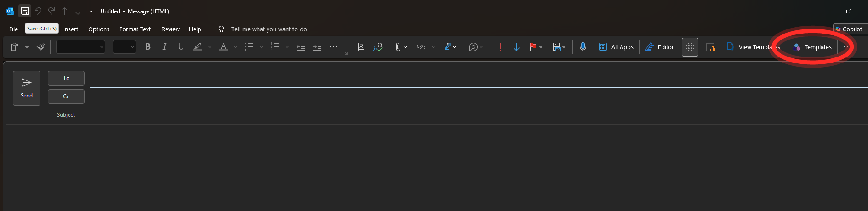The height and width of the screenshot is (211, 868).
Task: Click Check Names icon
Action: point(377,47)
